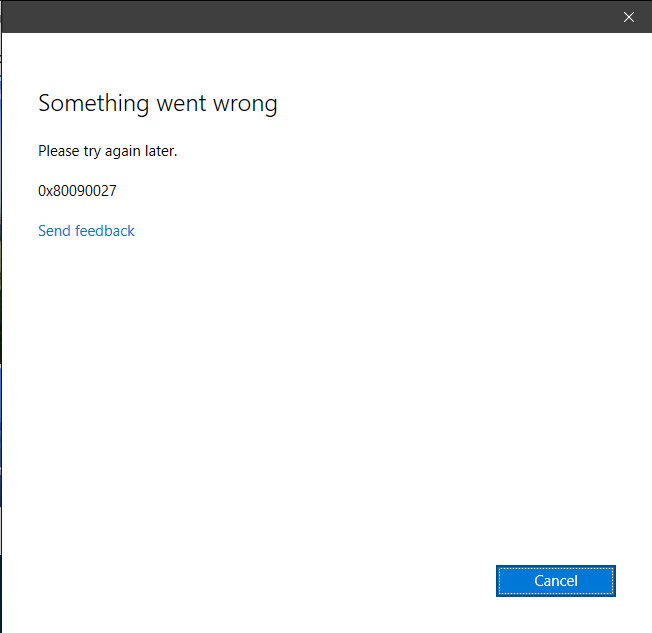Click the 'Something went wrong' heading
The image size is (652, 633).
coord(158,104)
